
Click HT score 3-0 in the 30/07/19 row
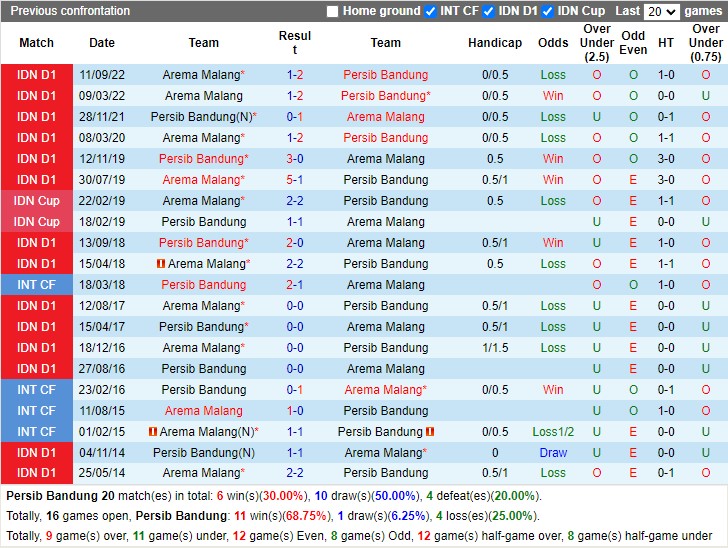pos(666,180)
